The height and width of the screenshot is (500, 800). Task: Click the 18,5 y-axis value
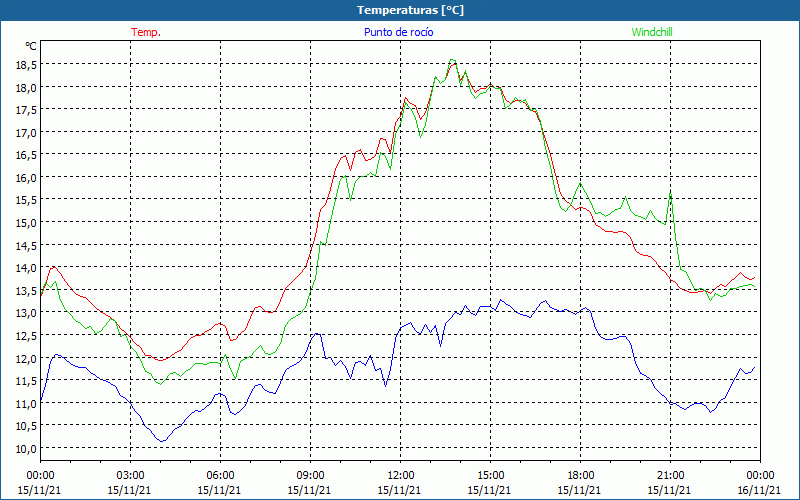click(x=28, y=65)
